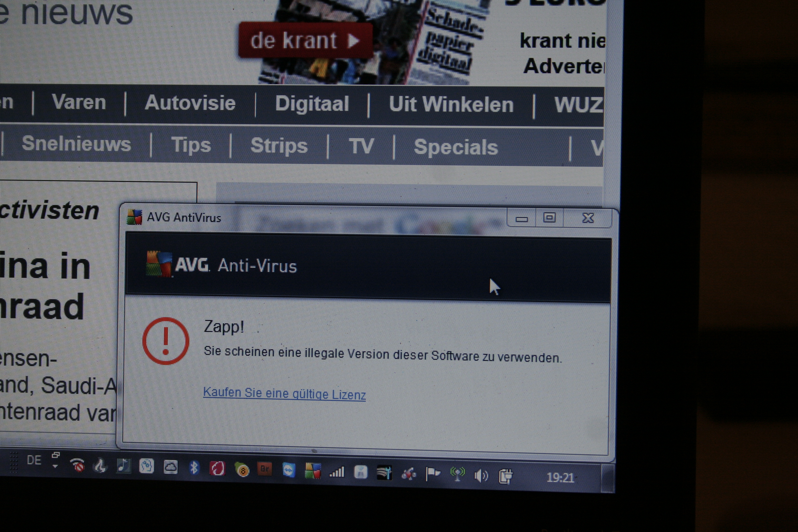Open the Strips section
Image resolution: width=798 pixels, height=532 pixels.
(279, 146)
